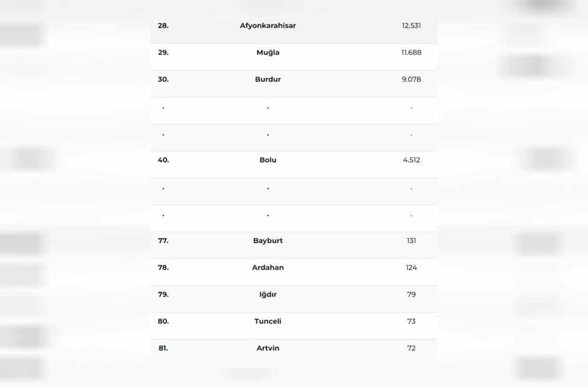
Task: Select the Tunceli row name
Action: pyautogui.click(x=268, y=321)
